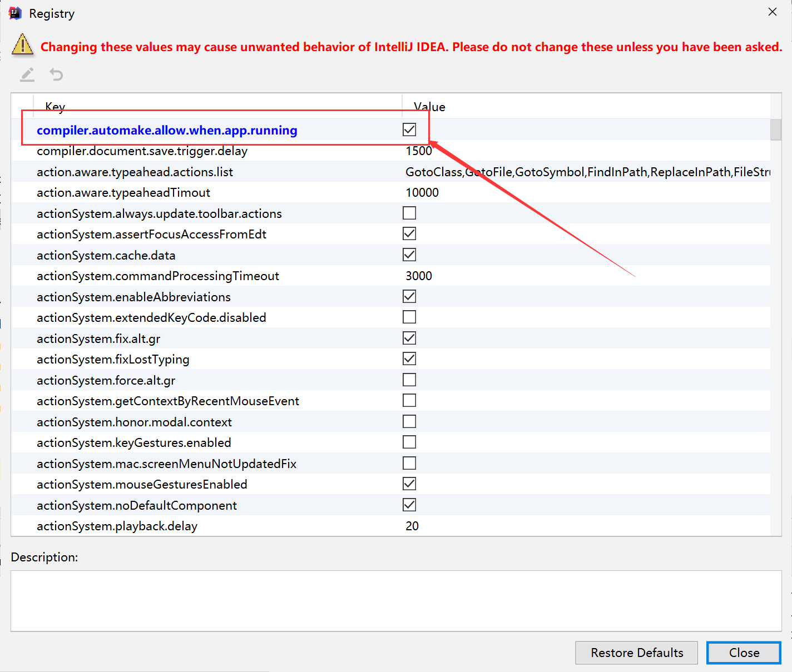The image size is (792, 672).
Task: Click the Close button
Action: pyautogui.click(x=744, y=653)
